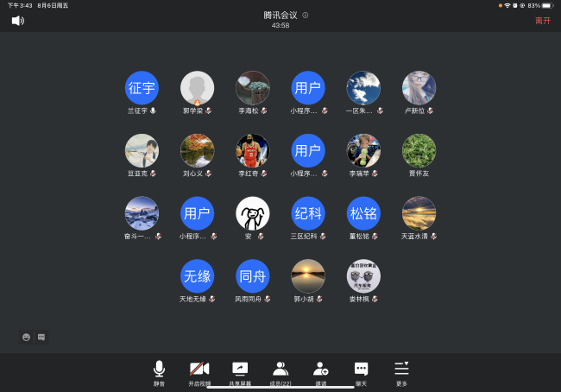Click muted mic icon beside 董松铭
This screenshot has height=392, width=561.
375,236
